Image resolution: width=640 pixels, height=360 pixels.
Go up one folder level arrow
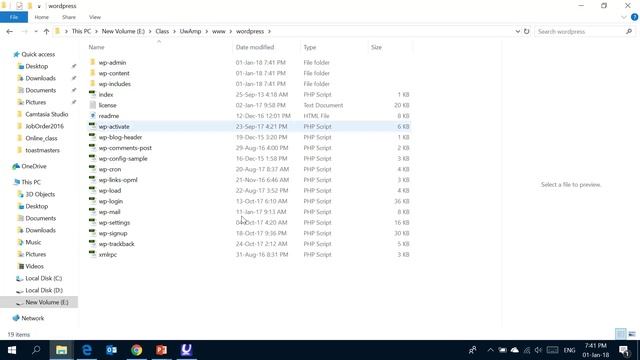(x=46, y=31)
